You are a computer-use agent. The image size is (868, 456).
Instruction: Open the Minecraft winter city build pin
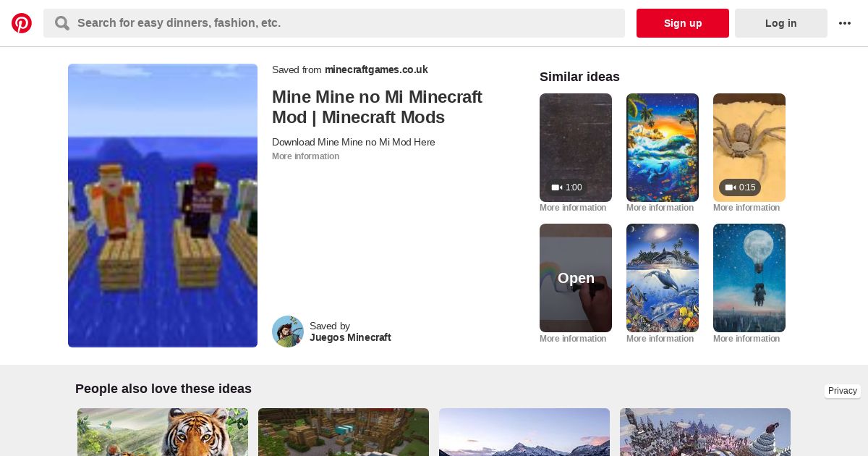point(705,432)
